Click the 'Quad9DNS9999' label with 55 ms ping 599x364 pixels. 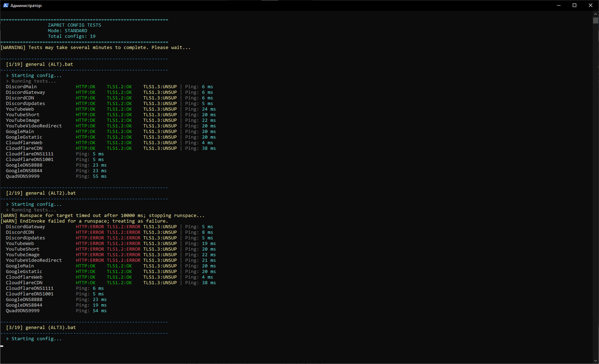pos(22,176)
